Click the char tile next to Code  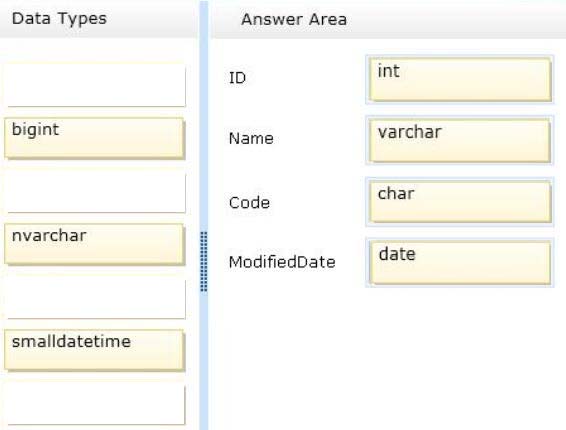point(460,202)
